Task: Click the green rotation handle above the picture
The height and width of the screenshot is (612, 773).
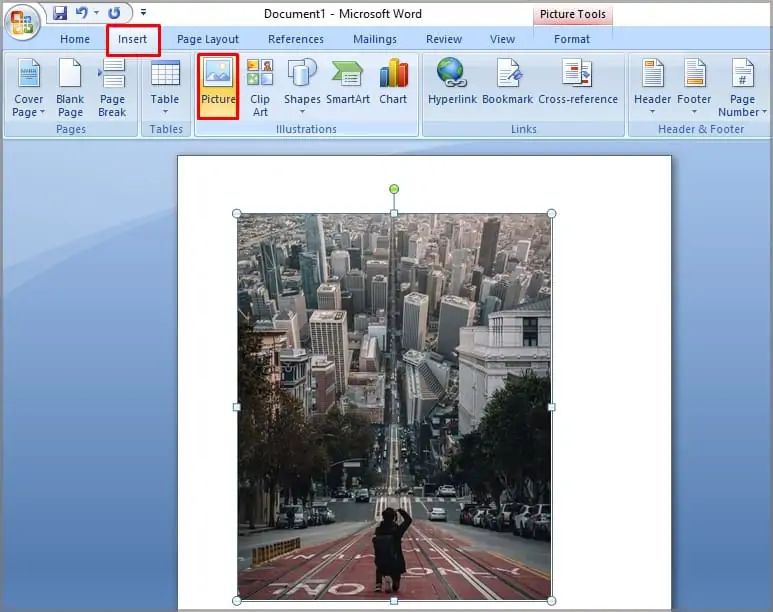Action: 394,189
